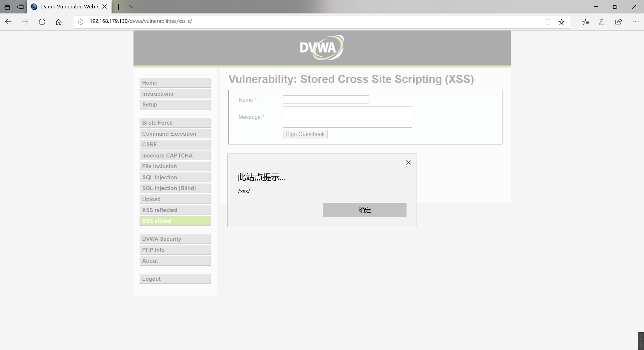Open the Home sidebar menu item
The image size is (644, 350).
(175, 83)
